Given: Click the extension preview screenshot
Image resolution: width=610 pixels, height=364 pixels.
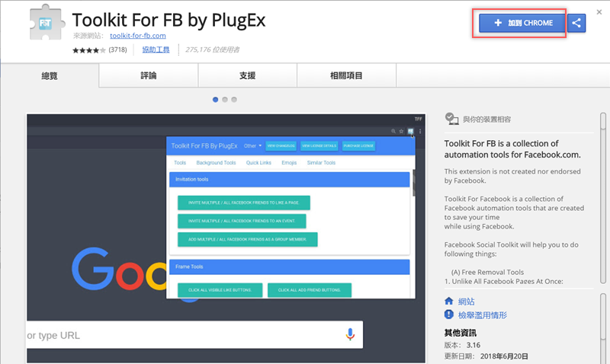Looking at the screenshot, I should (x=226, y=238).
